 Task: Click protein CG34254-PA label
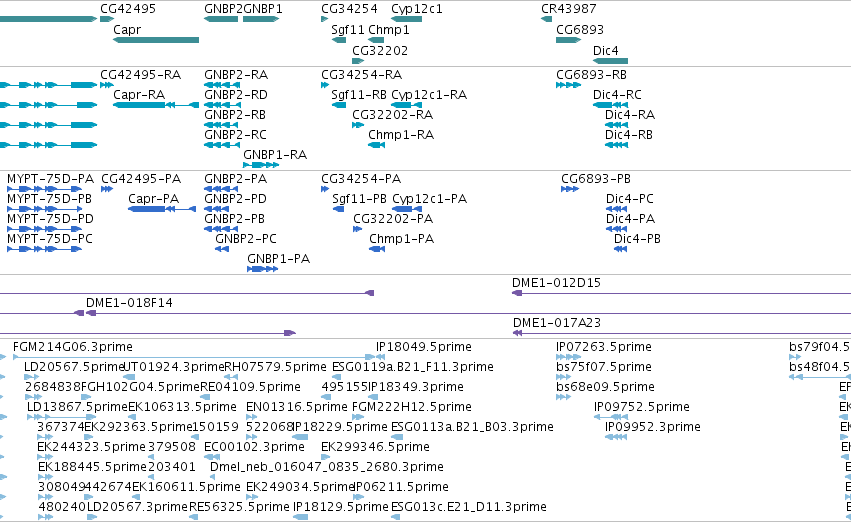pos(361,179)
